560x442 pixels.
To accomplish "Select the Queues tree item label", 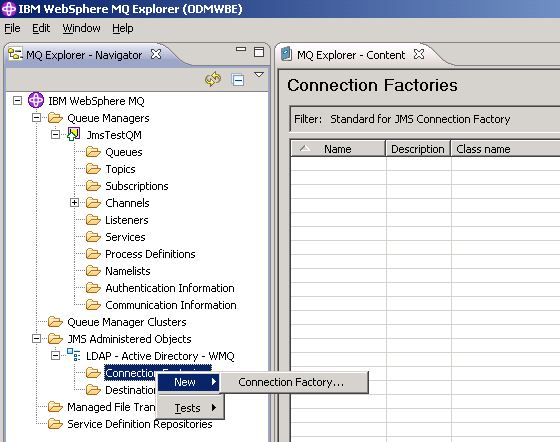I will [124, 152].
